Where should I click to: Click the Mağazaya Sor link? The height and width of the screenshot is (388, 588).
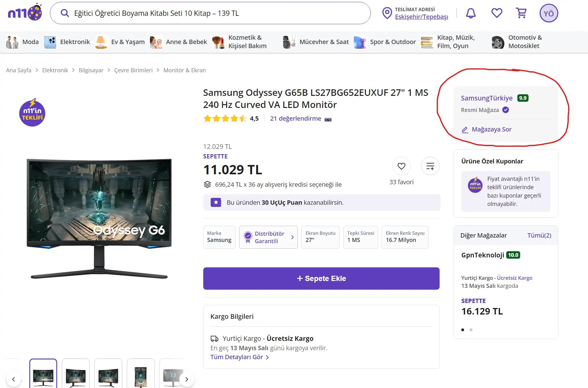pyautogui.click(x=492, y=129)
